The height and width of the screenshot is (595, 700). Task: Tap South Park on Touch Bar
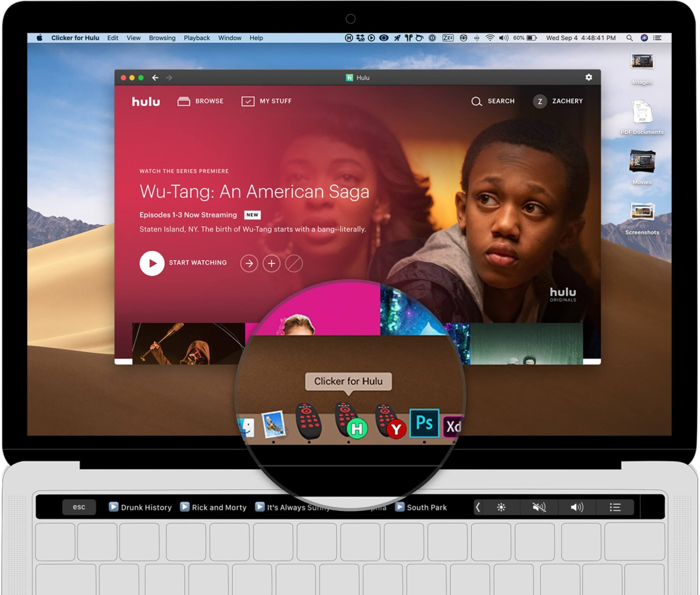point(421,507)
